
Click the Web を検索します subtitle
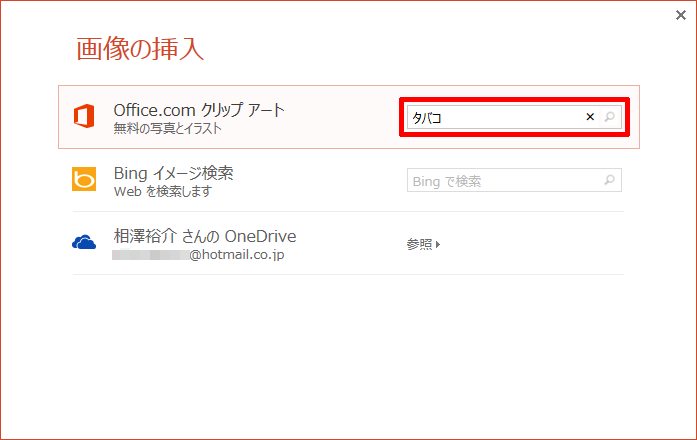pos(163,192)
